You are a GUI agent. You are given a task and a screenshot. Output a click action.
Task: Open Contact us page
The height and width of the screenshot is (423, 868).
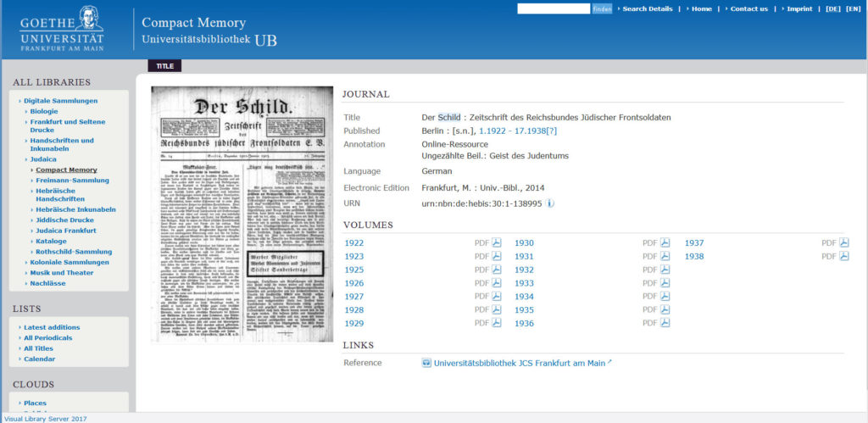tap(749, 8)
